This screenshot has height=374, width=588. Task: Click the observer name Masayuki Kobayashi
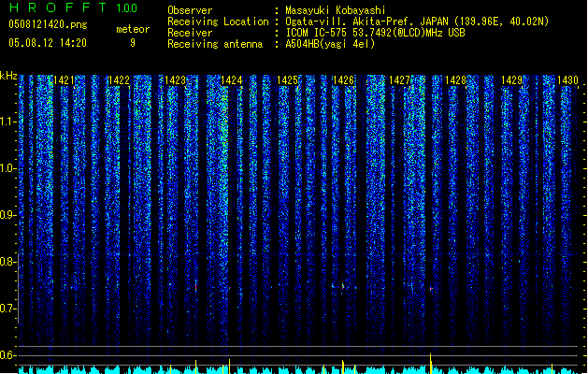[x=336, y=10]
